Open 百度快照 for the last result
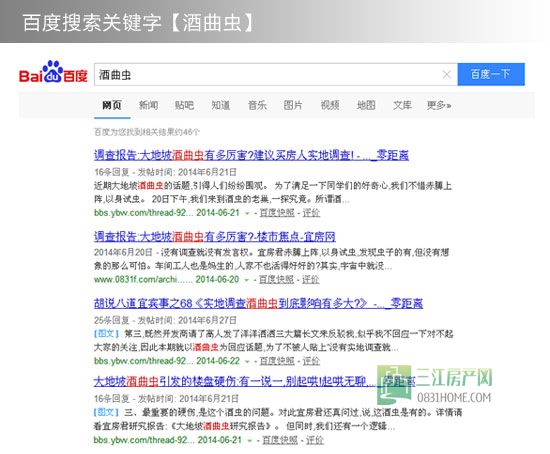 pos(280,440)
